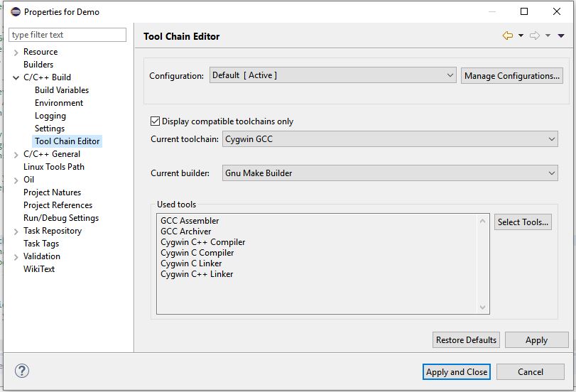Click Restore Defaults button
Screen dimensions: 576x392
click(466, 340)
